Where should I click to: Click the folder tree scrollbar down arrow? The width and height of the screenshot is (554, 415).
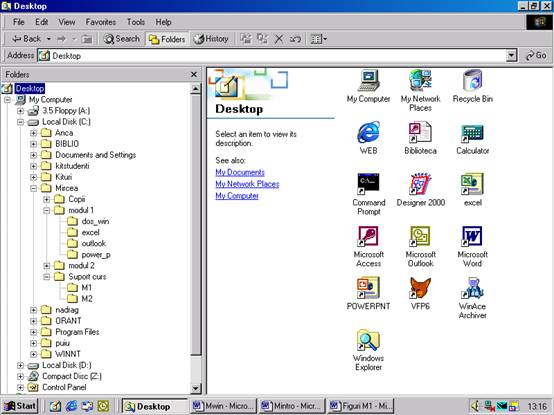(195, 389)
